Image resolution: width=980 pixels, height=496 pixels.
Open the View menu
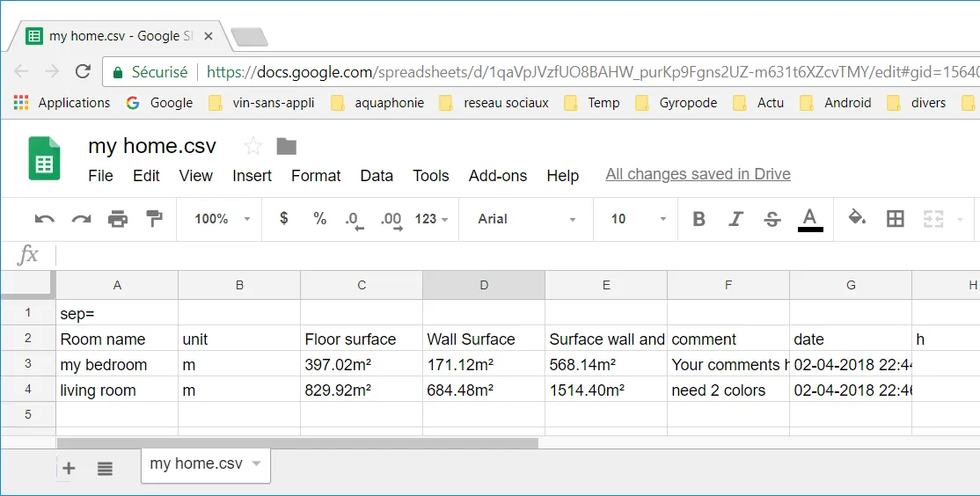pyautogui.click(x=195, y=176)
